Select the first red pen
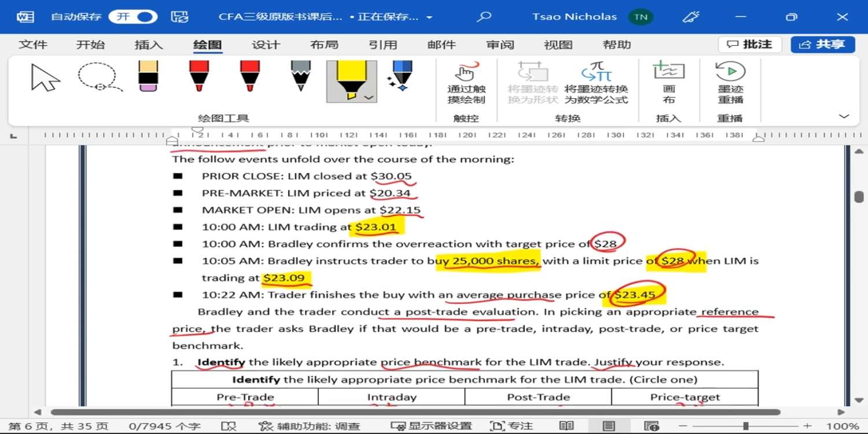This screenshot has height=434, width=868. 199,76
